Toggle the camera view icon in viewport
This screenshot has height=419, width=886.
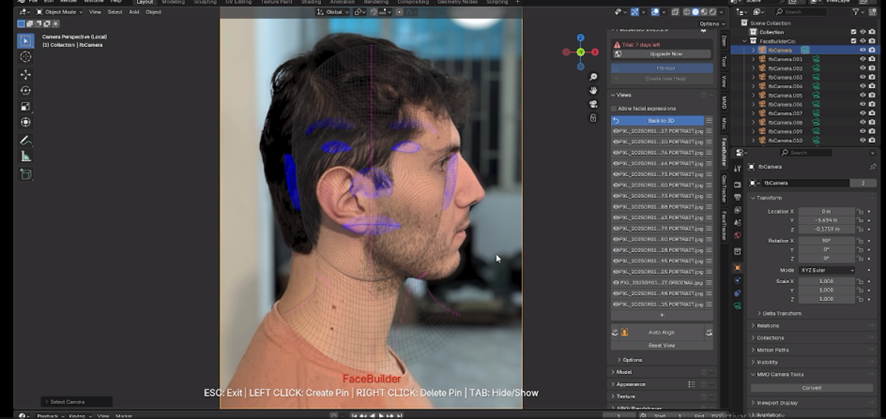593,104
